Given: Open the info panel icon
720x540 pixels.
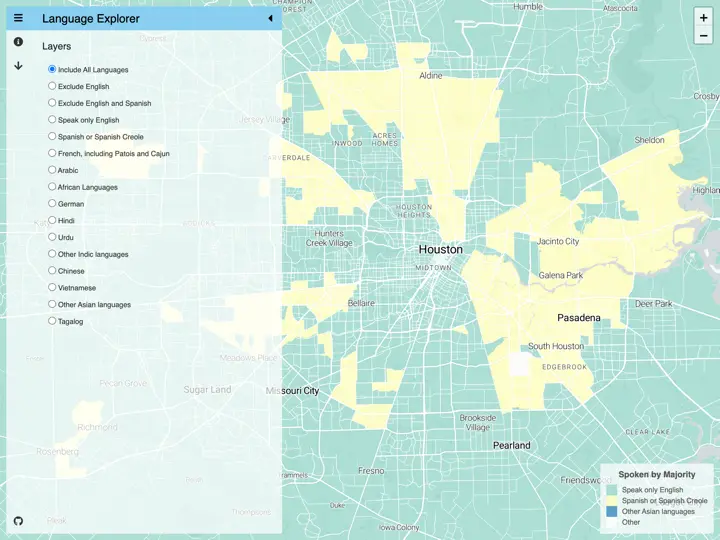Looking at the screenshot, I should pos(18,42).
